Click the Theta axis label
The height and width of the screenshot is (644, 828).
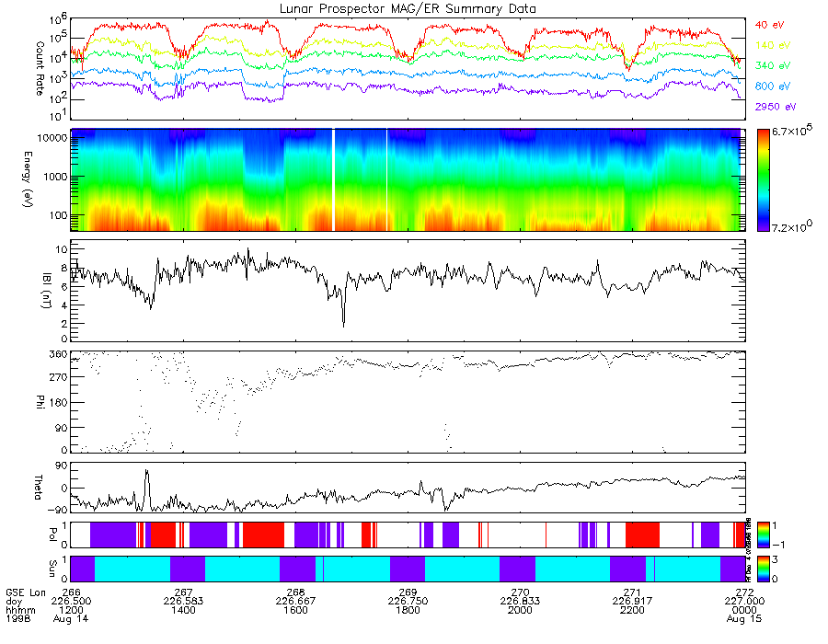click(x=39, y=488)
